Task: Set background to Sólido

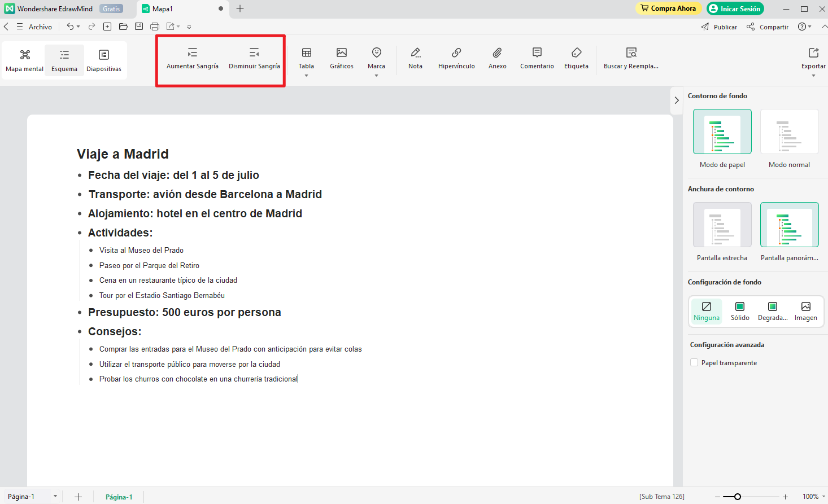Action: (x=740, y=311)
